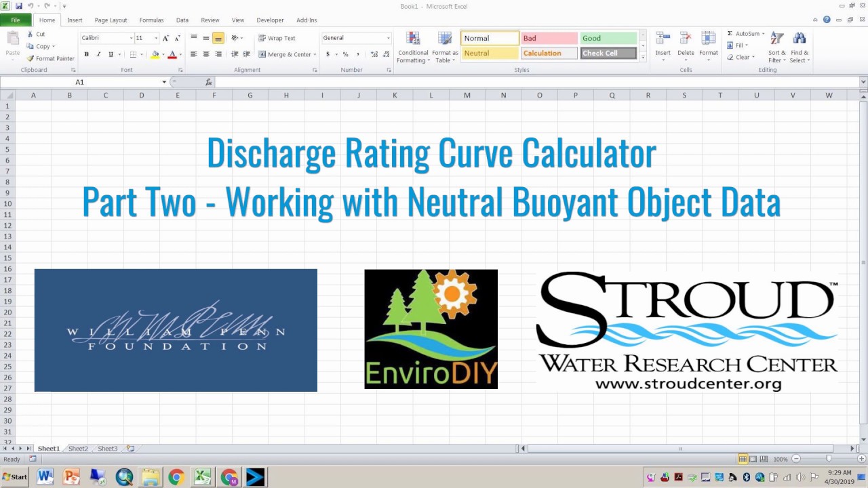This screenshot has height=488, width=868.
Task: Click the zoom slider handle
Action: pyautogui.click(x=829, y=459)
